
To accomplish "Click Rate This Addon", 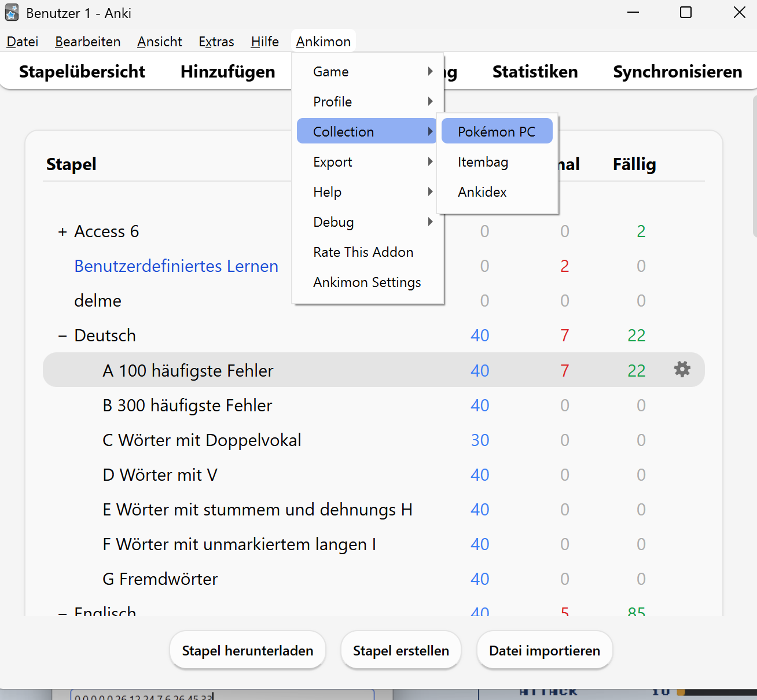I will pyautogui.click(x=368, y=252).
